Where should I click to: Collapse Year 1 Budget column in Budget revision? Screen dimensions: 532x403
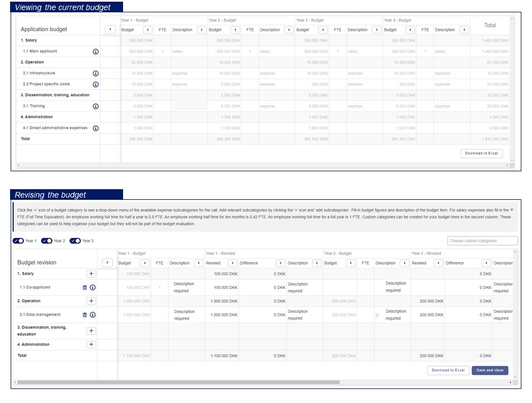tap(145, 263)
